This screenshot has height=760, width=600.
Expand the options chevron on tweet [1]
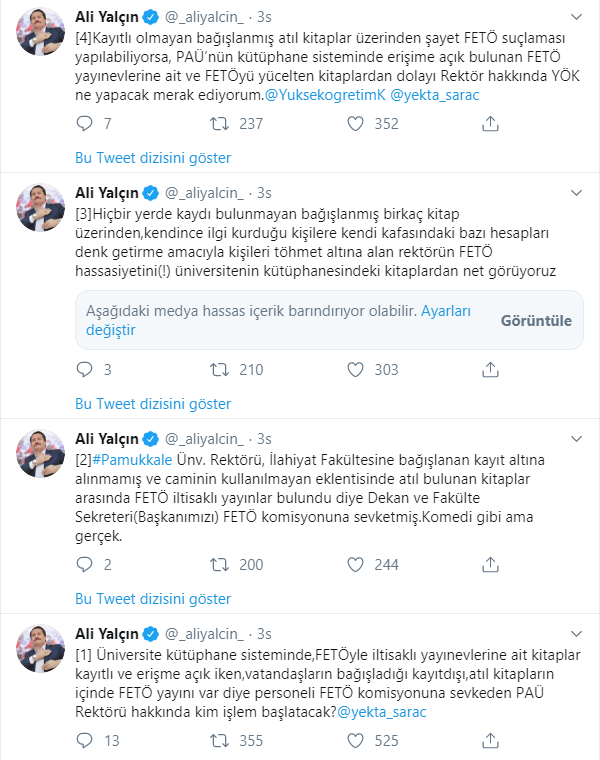pos(576,634)
